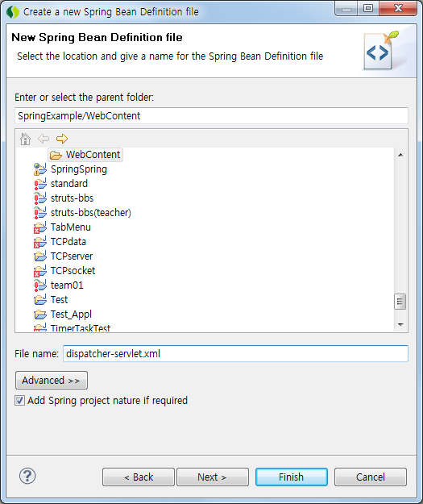Click the scrollbar thumb in folder tree
Screen dimensions: 423x504
(x=400, y=302)
